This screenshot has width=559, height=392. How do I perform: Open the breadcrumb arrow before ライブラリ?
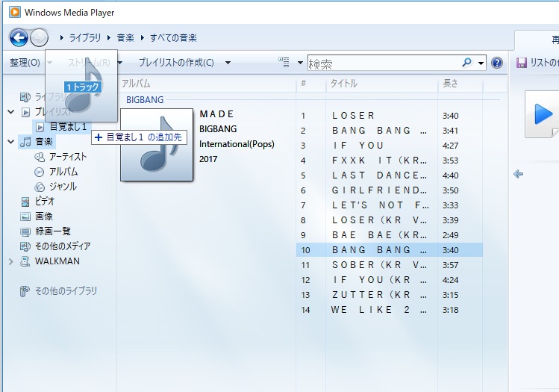pos(62,37)
